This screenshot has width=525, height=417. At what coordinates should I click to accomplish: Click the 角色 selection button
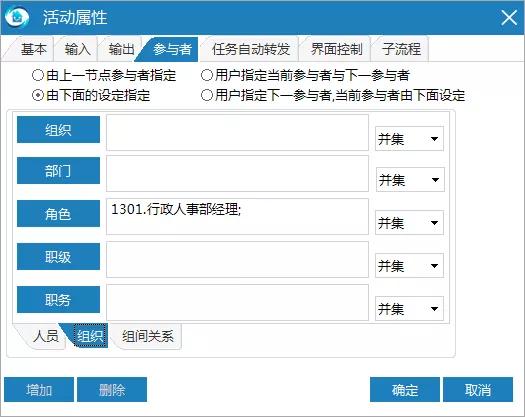pos(58,214)
